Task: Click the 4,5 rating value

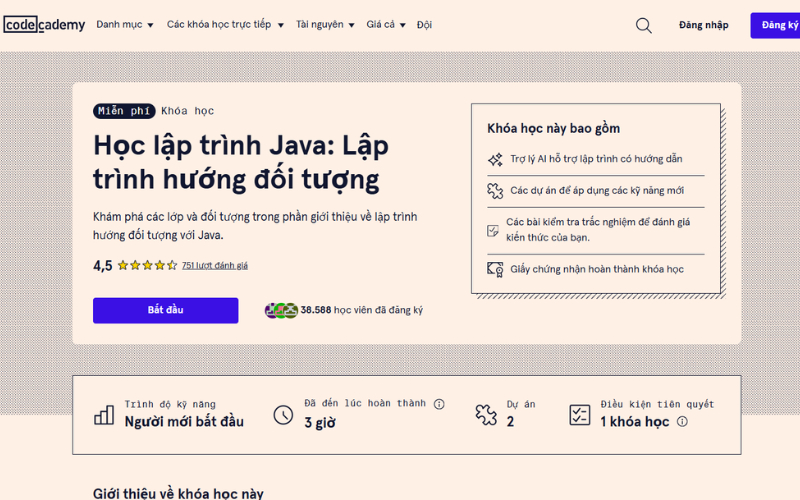Action: click(x=103, y=265)
